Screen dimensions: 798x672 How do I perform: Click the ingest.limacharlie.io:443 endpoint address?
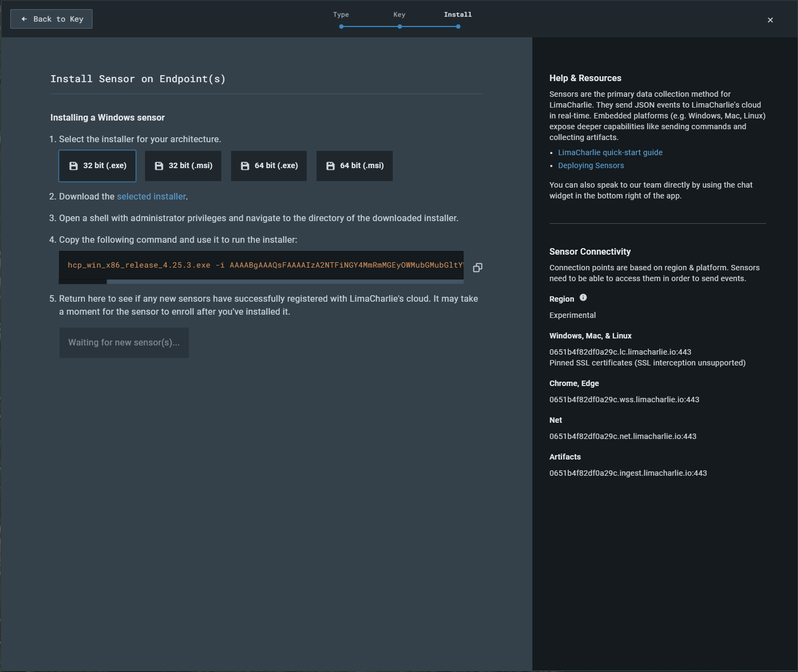628,473
